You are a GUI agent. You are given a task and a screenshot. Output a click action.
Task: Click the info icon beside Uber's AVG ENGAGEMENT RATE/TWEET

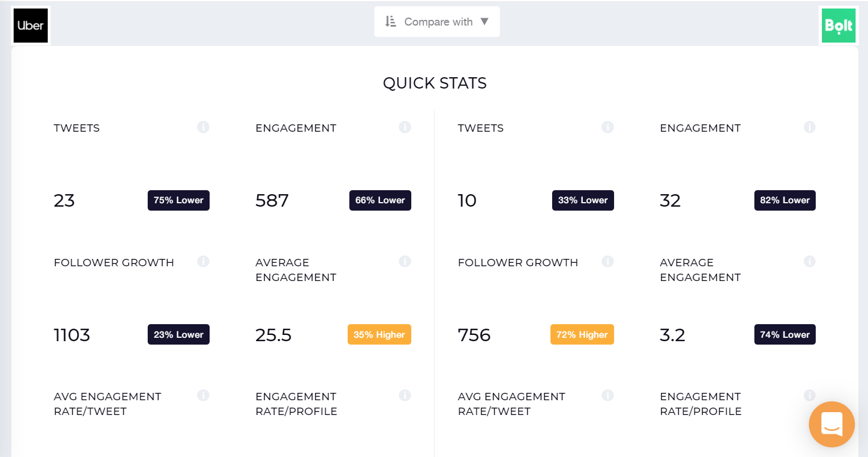coord(203,395)
